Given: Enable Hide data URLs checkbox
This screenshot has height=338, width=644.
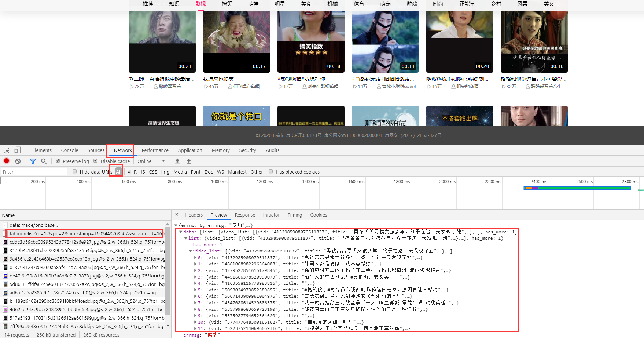Looking at the screenshot, I should [74, 171].
